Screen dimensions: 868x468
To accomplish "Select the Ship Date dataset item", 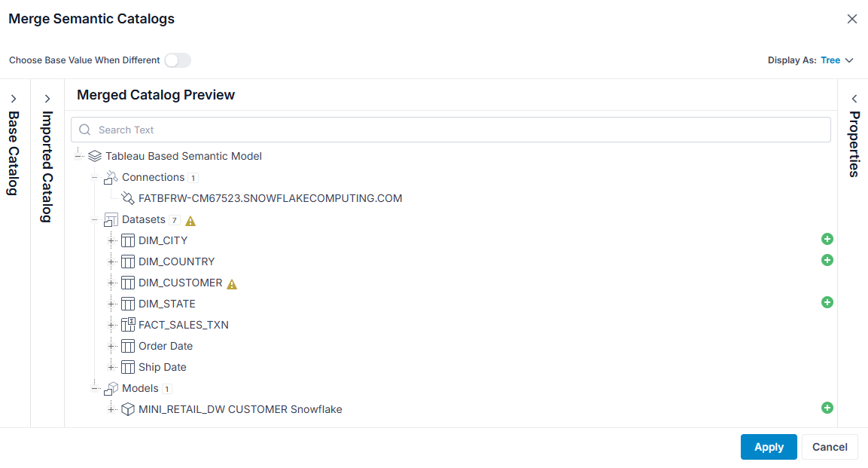I will click(x=162, y=367).
